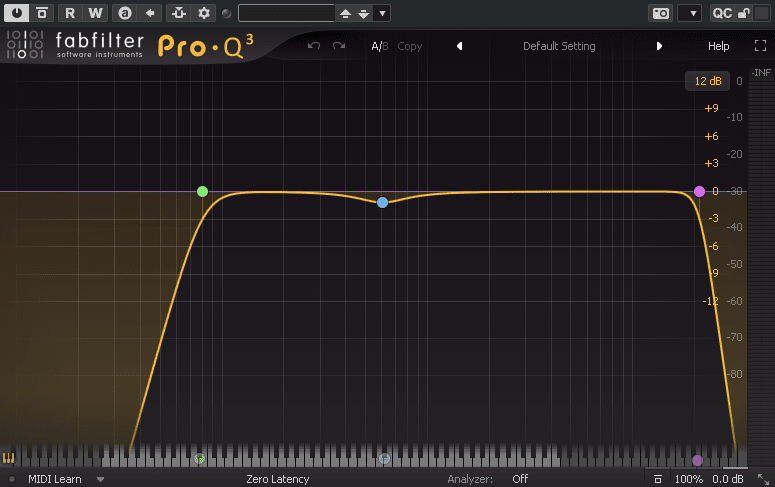
Task: Toggle the Analyzer Off setting
Action: (520, 479)
